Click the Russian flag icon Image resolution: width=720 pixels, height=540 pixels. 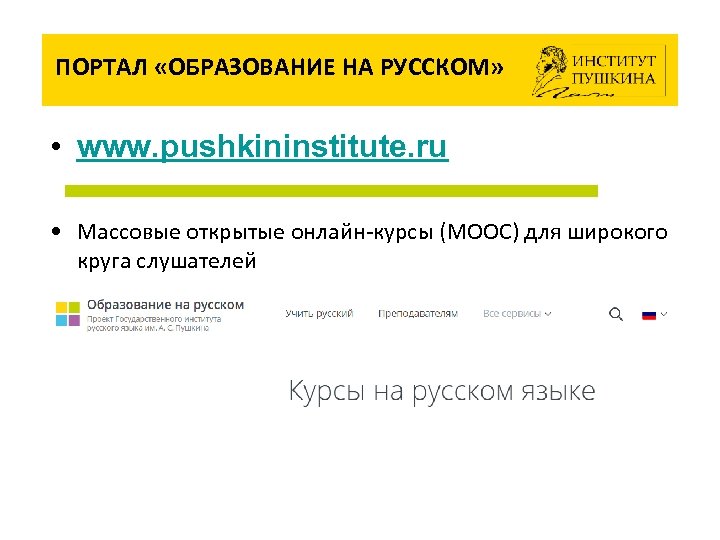[x=649, y=315]
